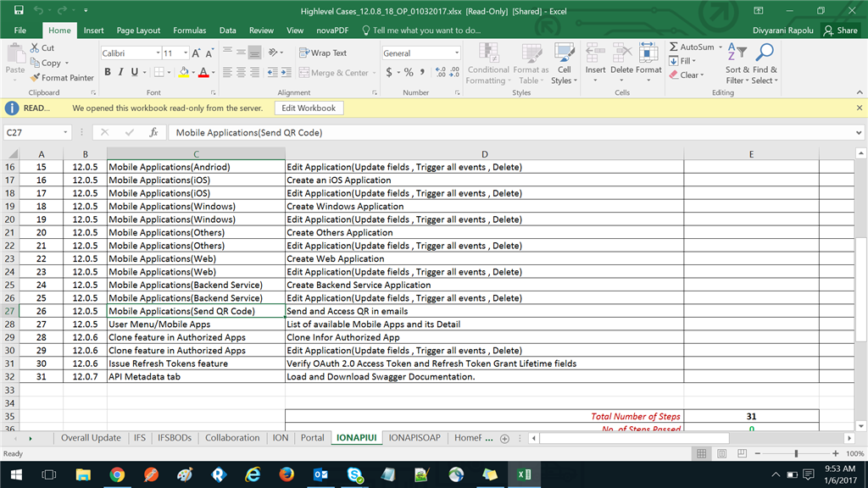868x488 pixels.
Task: Open Cell Styles gallery
Action: [564, 64]
